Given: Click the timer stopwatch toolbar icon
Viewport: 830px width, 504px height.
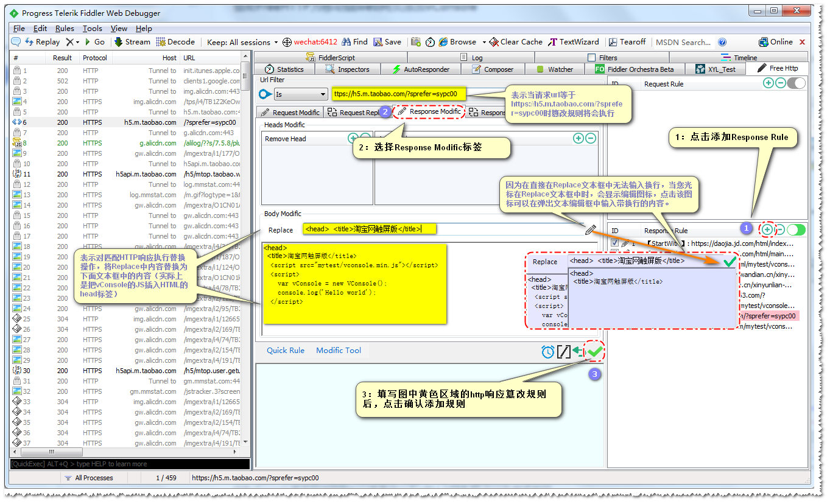Looking at the screenshot, I should coord(431,42).
